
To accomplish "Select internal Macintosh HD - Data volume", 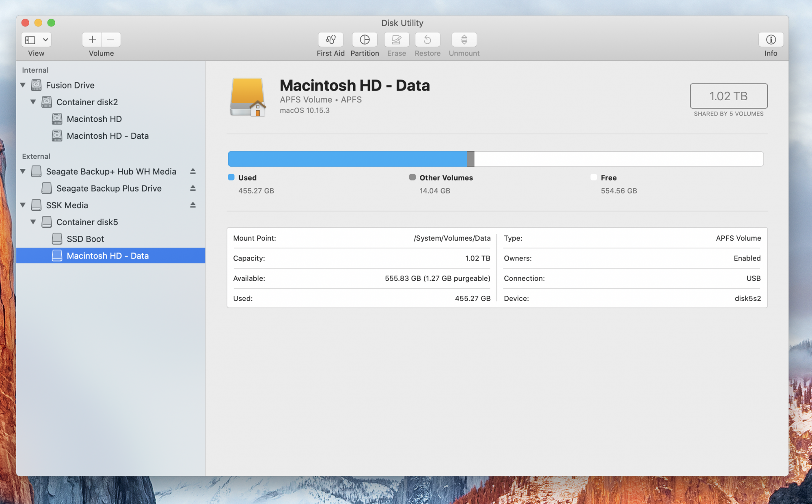I will [x=111, y=136].
